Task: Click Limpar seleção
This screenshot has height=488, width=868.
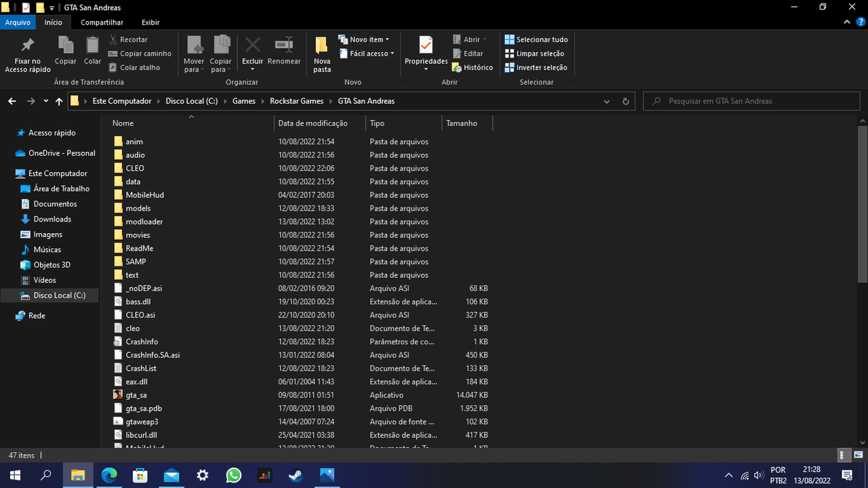Action: tap(534, 54)
